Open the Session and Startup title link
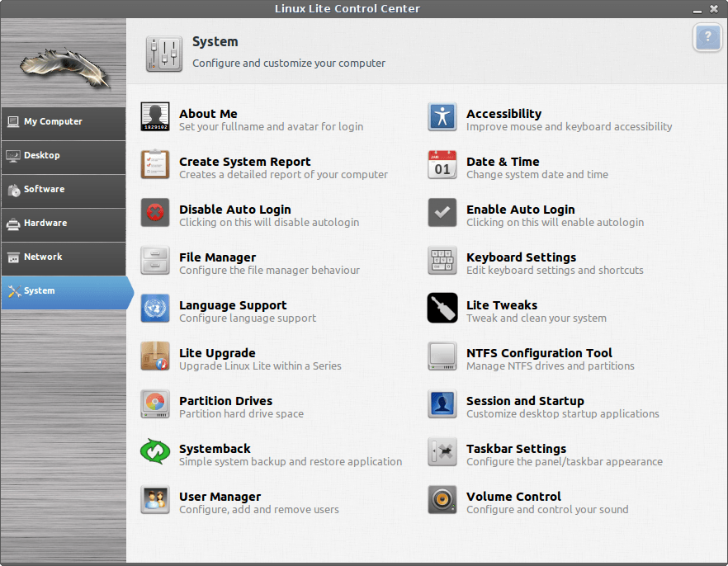 pos(525,401)
